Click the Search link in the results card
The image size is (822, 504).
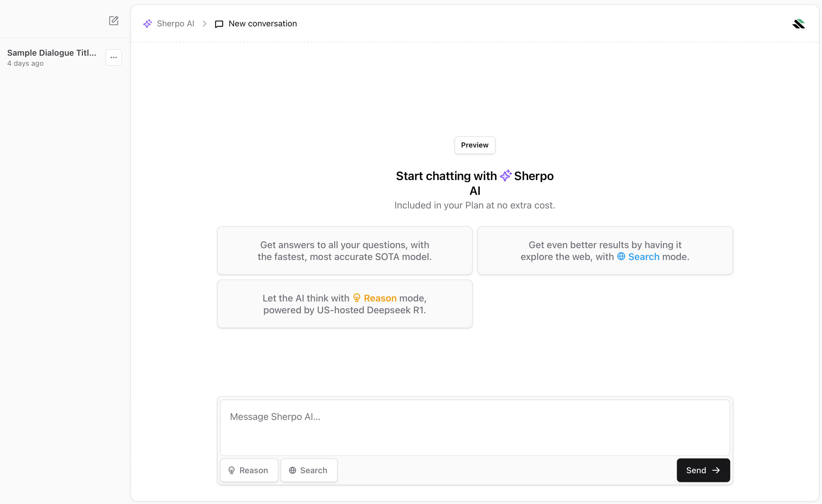click(x=643, y=256)
